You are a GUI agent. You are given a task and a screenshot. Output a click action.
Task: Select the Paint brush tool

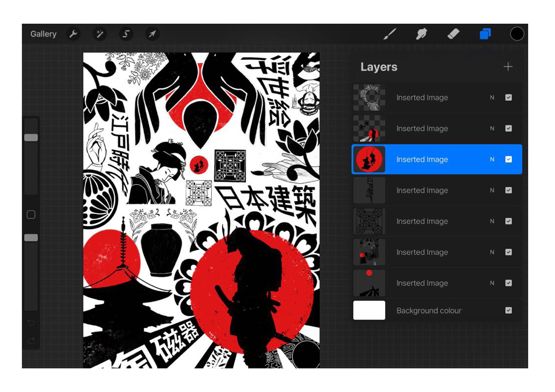pos(390,34)
